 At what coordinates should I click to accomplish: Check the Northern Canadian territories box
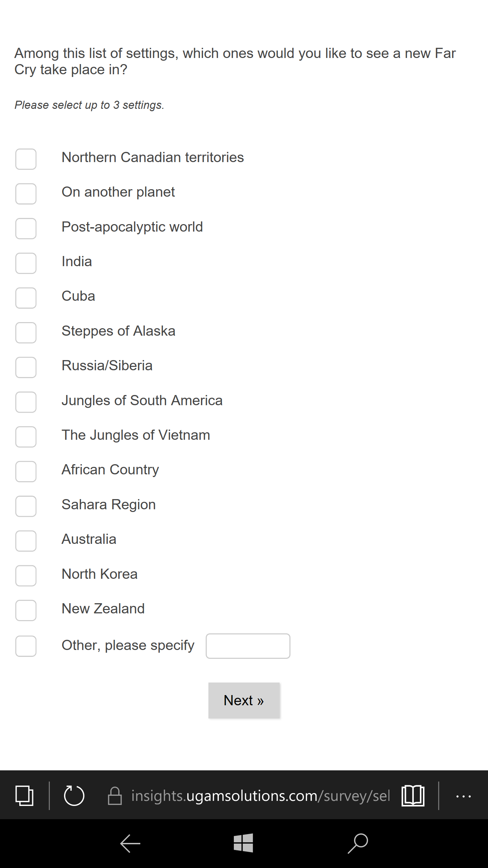(26, 159)
